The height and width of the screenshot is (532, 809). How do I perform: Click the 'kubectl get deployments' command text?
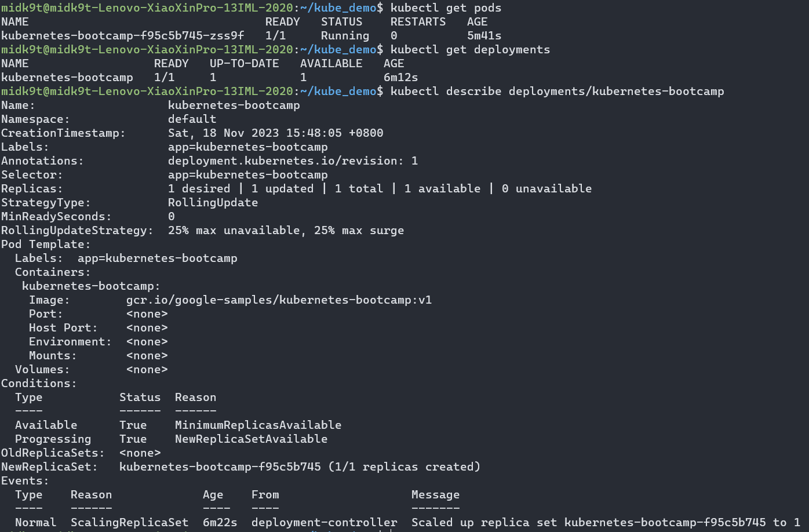coord(470,49)
